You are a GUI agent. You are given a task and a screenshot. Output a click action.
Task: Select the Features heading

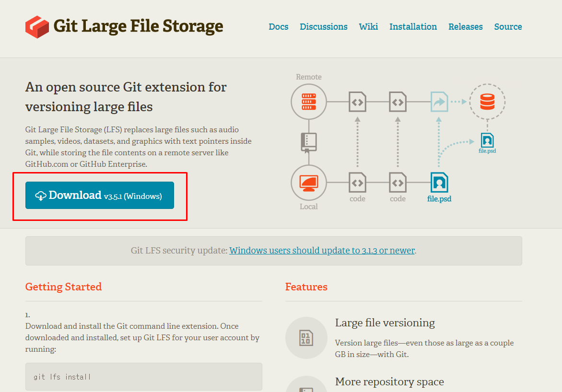click(306, 287)
